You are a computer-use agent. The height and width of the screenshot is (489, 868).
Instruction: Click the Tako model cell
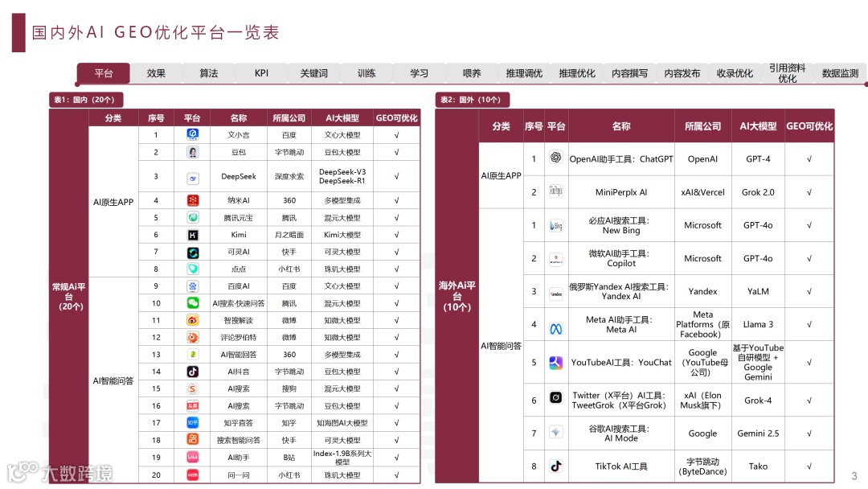coord(758,466)
